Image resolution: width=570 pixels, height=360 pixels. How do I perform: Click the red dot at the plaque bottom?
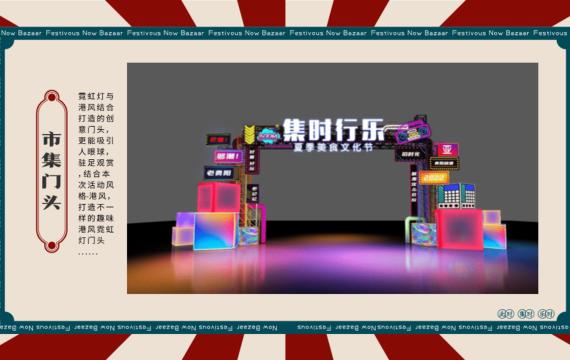point(52,246)
